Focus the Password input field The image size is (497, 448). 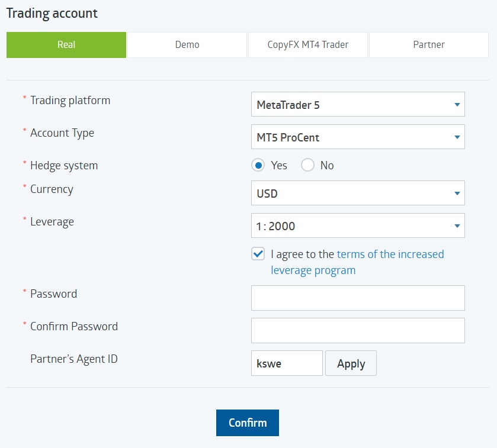(358, 298)
